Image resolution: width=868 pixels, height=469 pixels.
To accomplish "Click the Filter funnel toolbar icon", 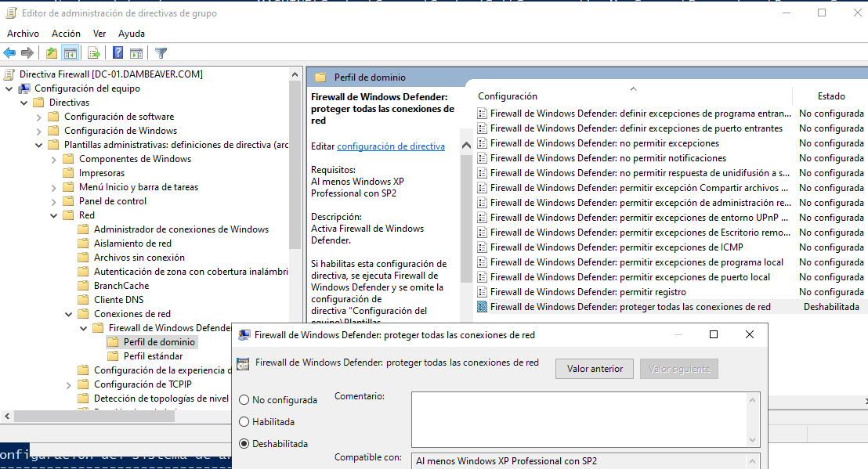I will (161, 53).
